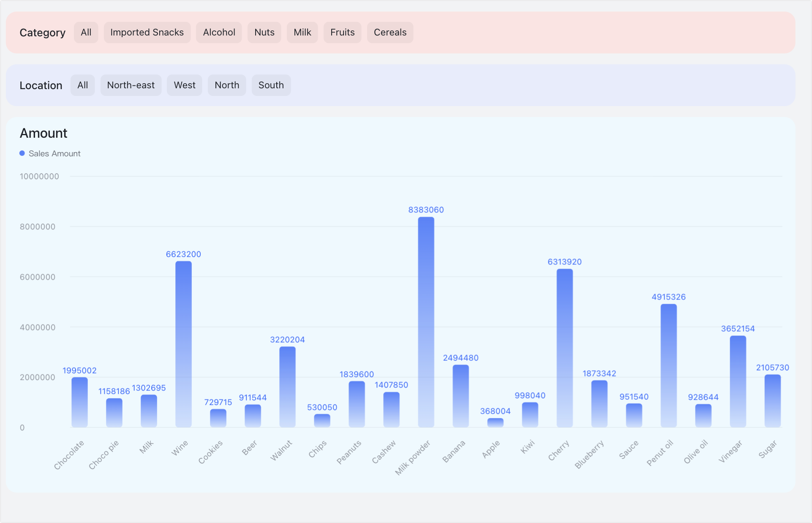Screen dimensions: 812x523
Task: Filter by Cereals category
Action: pos(390,33)
